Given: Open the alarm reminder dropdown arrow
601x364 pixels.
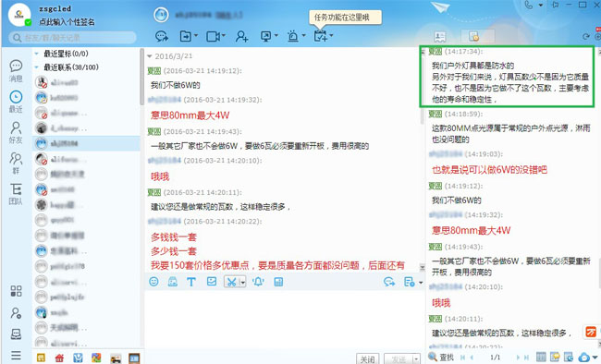Looking at the screenshot, I should [x=303, y=35].
